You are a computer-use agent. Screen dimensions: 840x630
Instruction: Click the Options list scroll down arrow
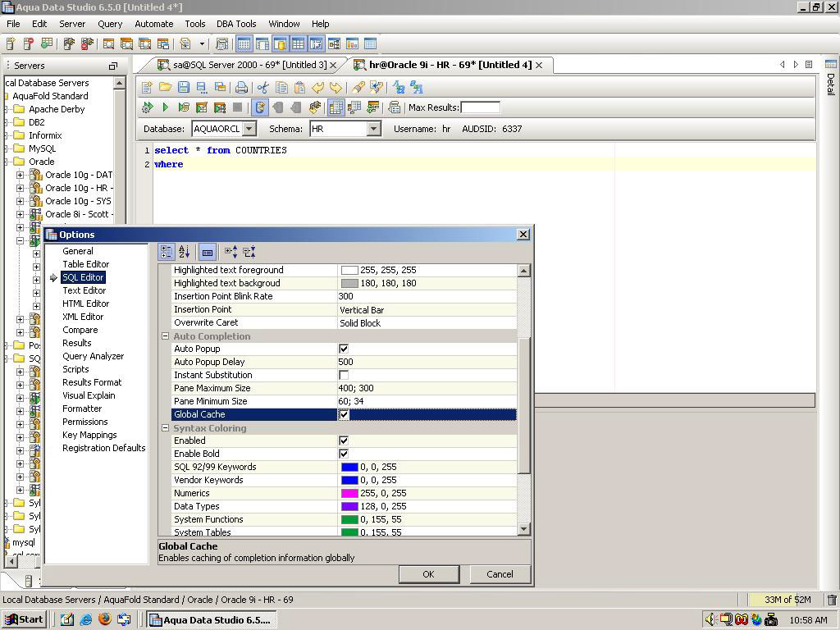click(524, 529)
